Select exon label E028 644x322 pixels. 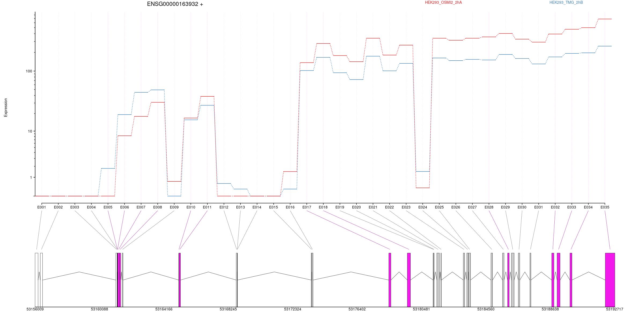[x=489, y=207]
